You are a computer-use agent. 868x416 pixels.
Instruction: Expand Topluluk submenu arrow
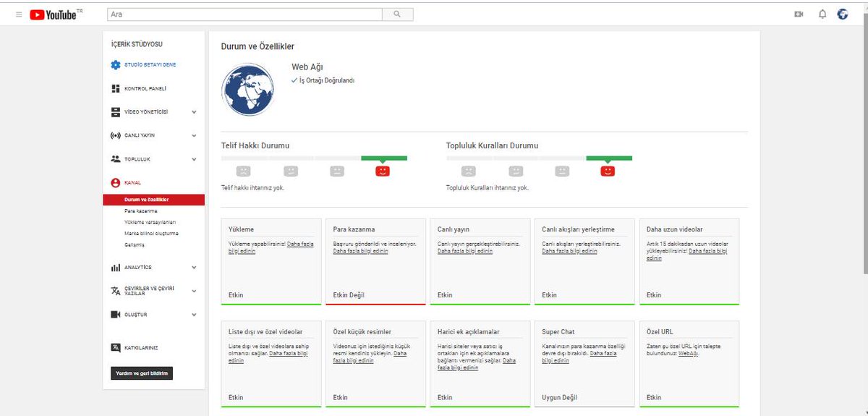[x=194, y=159]
